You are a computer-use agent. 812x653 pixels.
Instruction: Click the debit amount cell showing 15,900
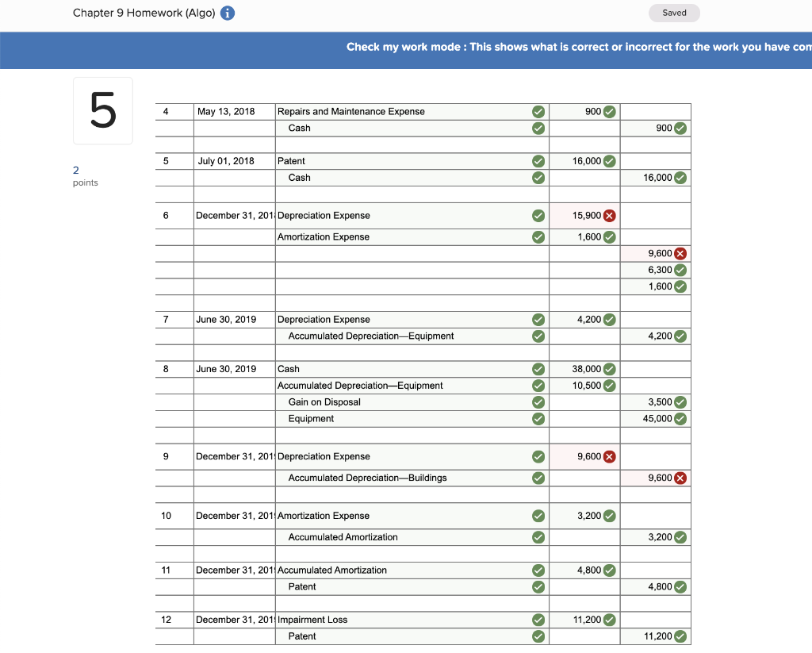[583, 215]
